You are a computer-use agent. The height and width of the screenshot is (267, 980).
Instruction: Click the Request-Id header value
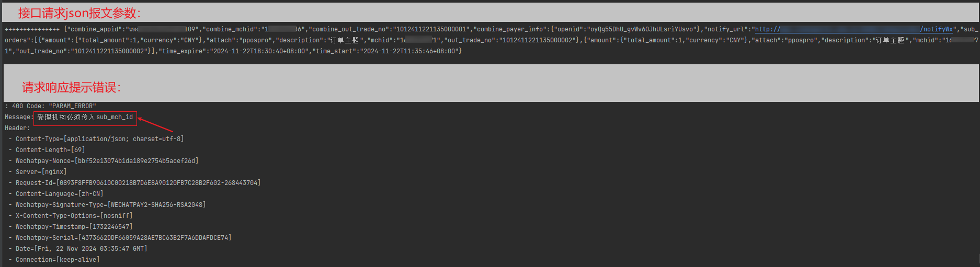(159, 183)
